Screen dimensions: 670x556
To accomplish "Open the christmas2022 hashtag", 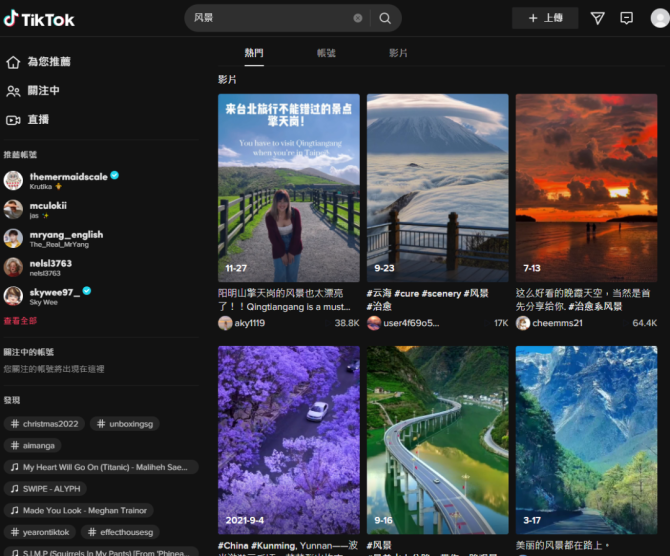I will 44,424.
